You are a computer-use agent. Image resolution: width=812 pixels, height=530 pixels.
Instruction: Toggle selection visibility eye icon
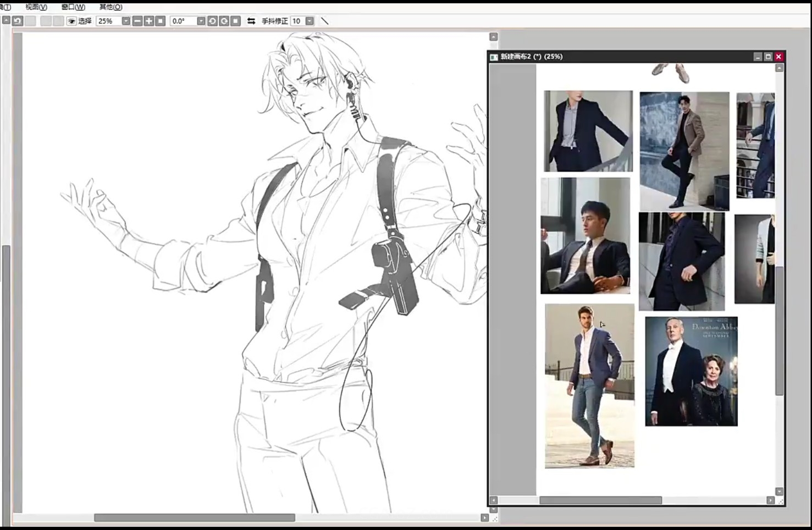click(71, 21)
